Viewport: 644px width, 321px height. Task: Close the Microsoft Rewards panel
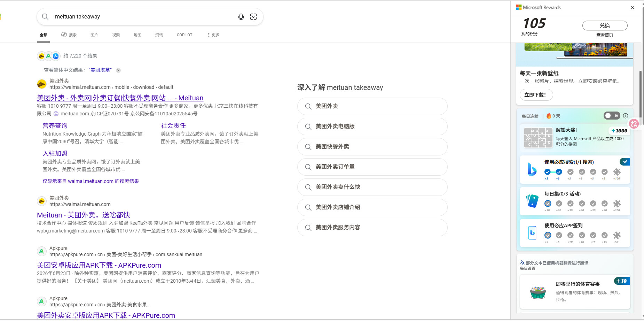click(633, 8)
